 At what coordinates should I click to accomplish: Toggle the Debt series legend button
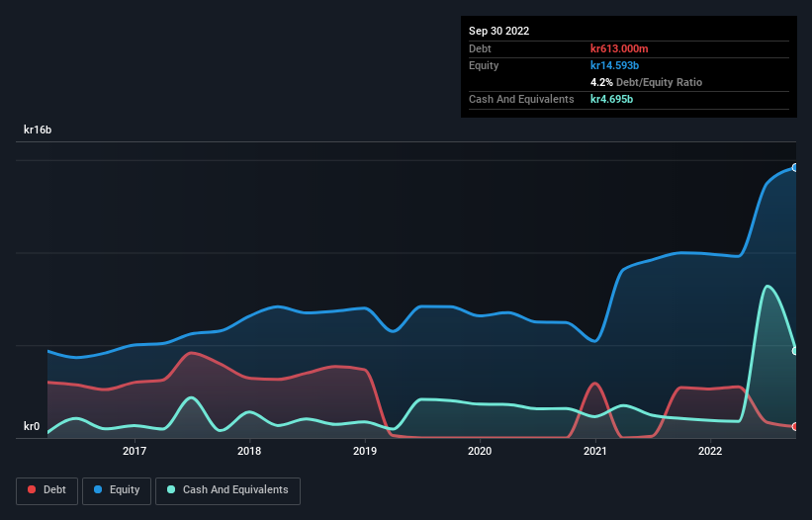pos(47,490)
